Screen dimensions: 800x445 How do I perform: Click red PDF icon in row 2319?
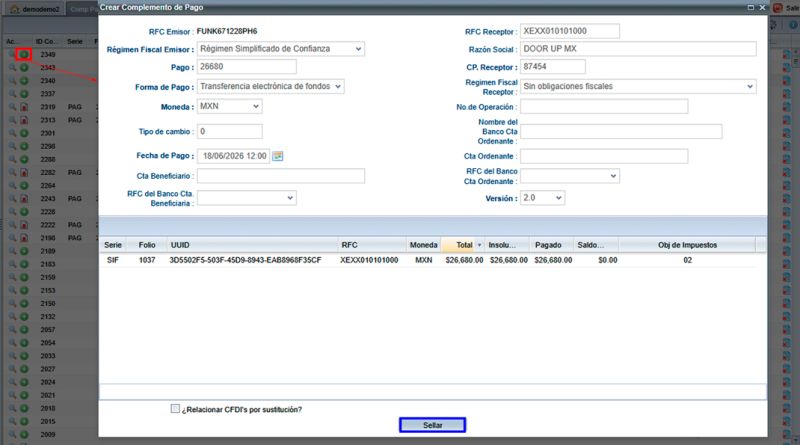click(24, 107)
